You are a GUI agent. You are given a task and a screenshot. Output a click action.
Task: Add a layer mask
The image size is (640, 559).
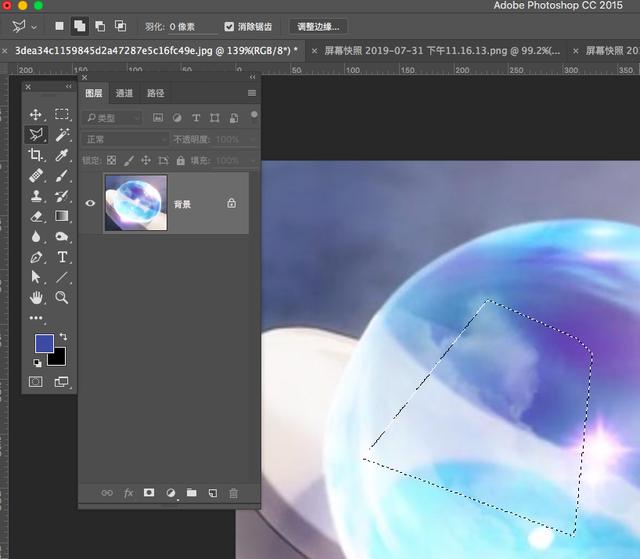(x=149, y=492)
